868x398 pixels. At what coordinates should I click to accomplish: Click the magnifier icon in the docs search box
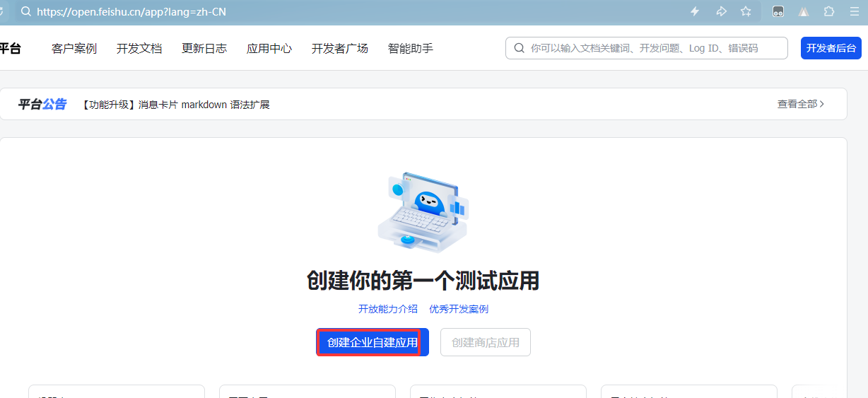click(x=520, y=48)
